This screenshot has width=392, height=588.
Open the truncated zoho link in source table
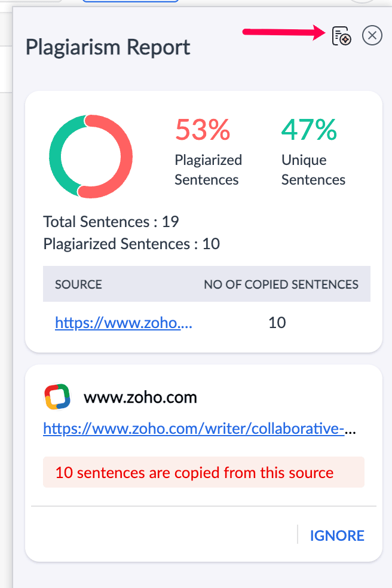tap(124, 323)
